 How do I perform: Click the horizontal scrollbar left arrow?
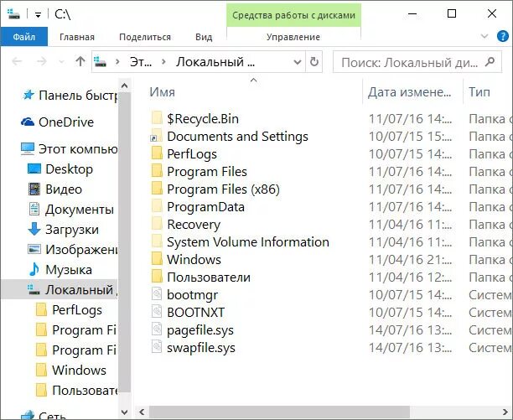click(142, 412)
